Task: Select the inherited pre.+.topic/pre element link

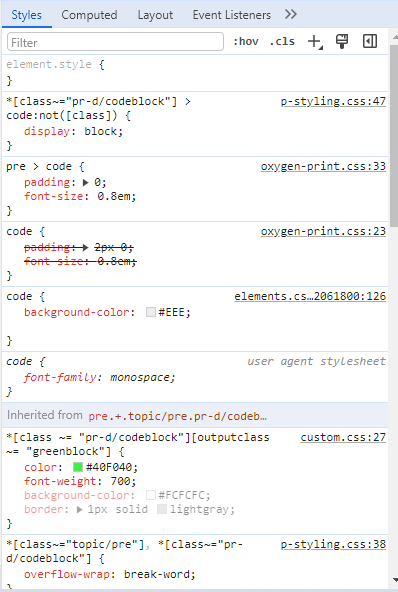Action: (177, 416)
